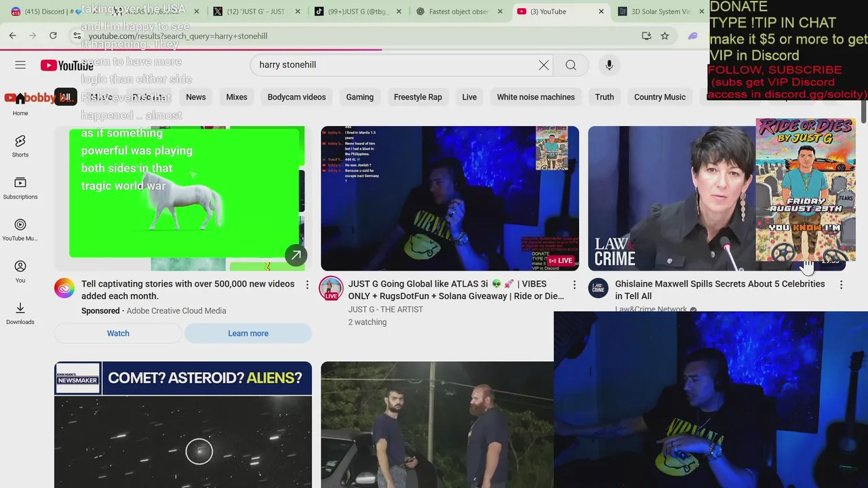Click the Watch button on the ad
The width and height of the screenshot is (868, 488).
[x=118, y=333]
